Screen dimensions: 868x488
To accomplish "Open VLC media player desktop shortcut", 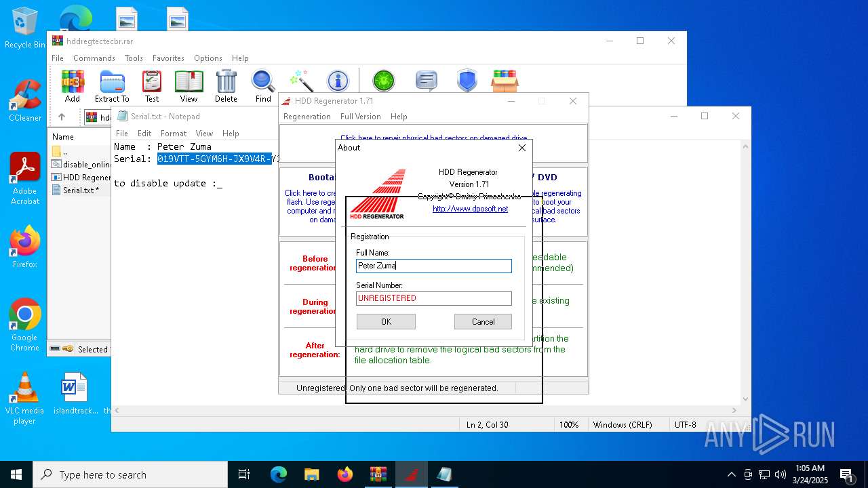I will (x=24, y=398).
